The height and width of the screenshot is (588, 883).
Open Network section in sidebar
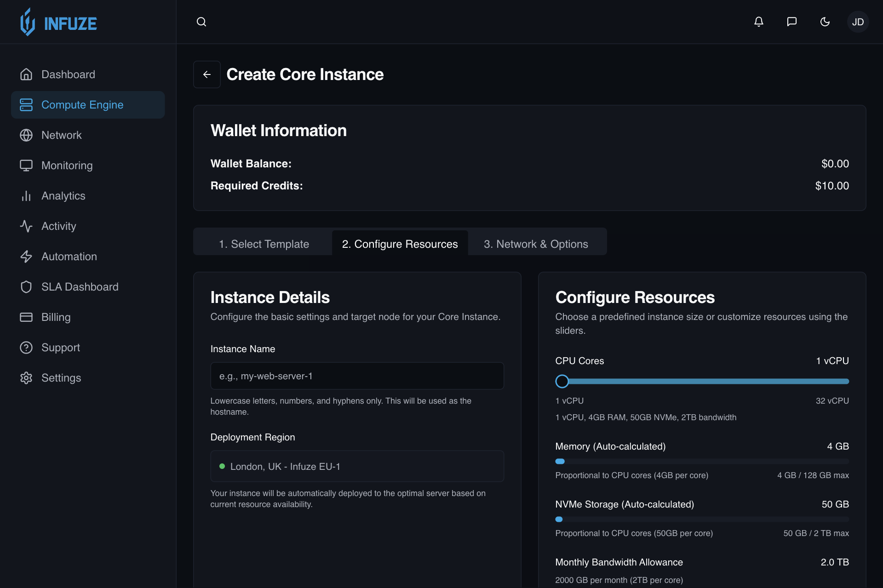(88, 135)
